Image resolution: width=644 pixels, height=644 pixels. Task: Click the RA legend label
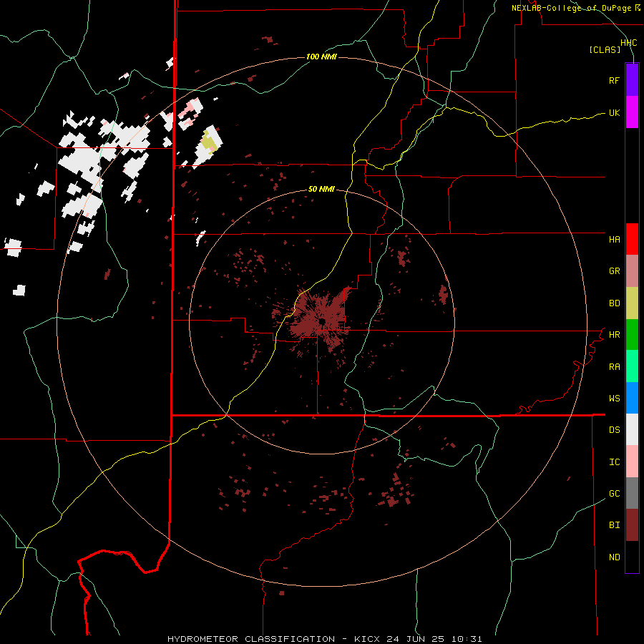tap(614, 366)
